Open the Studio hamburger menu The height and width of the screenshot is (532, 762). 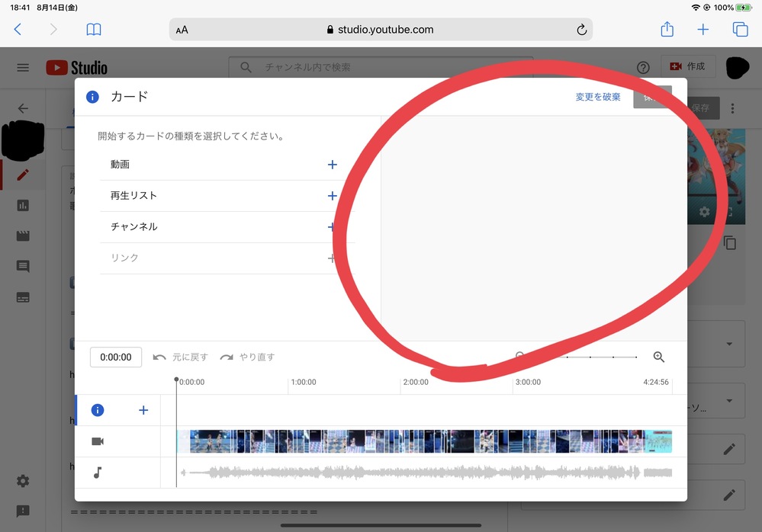point(23,68)
